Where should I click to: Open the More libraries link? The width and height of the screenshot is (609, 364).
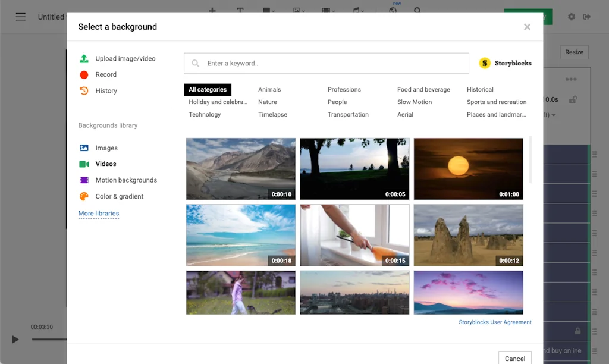99,213
